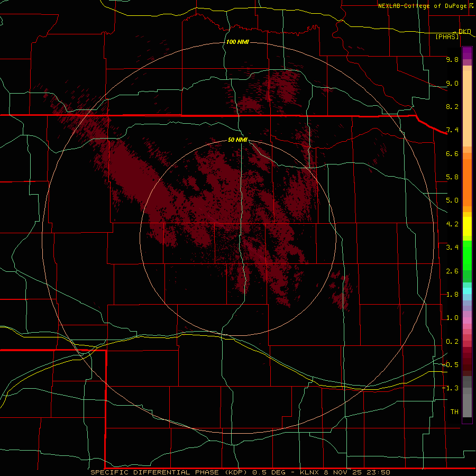Click the 9.8 color scale value
This screenshot has width=476, height=476.
(x=452, y=59)
